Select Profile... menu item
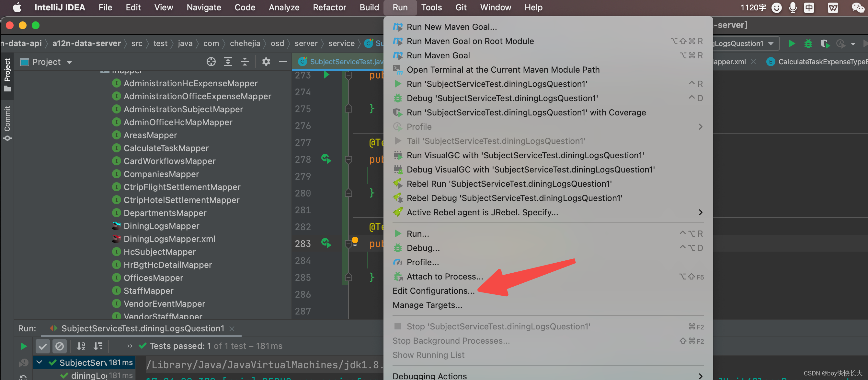Screen dimensions: 868x380 [x=548, y=262]
